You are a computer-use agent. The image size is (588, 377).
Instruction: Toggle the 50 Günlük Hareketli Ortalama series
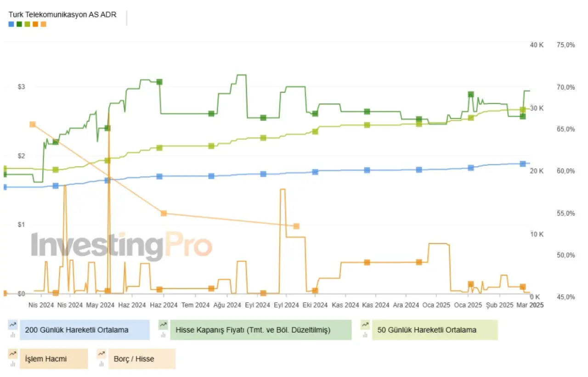[435, 330]
